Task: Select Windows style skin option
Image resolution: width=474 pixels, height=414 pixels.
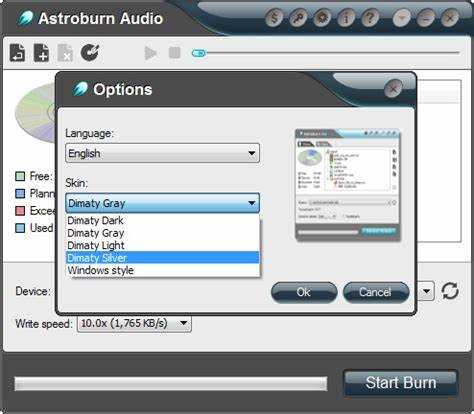Action: coord(163,270)
